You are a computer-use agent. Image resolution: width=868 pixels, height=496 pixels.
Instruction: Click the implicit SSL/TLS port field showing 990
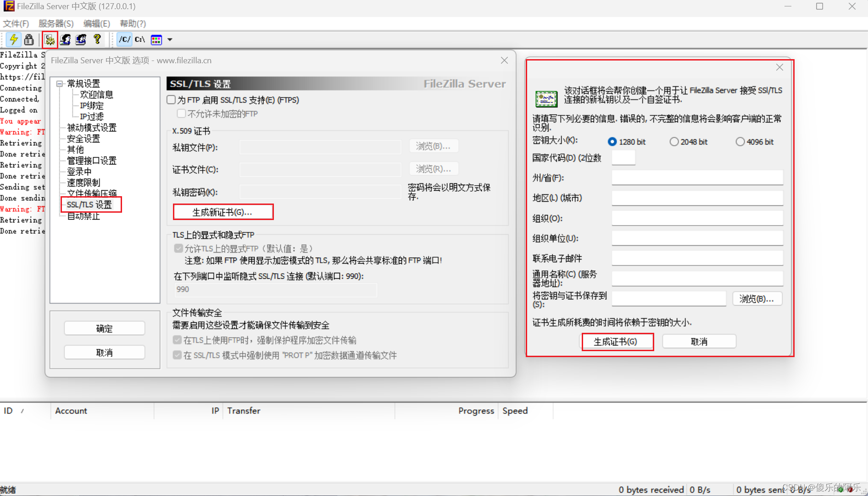point(275,289)
